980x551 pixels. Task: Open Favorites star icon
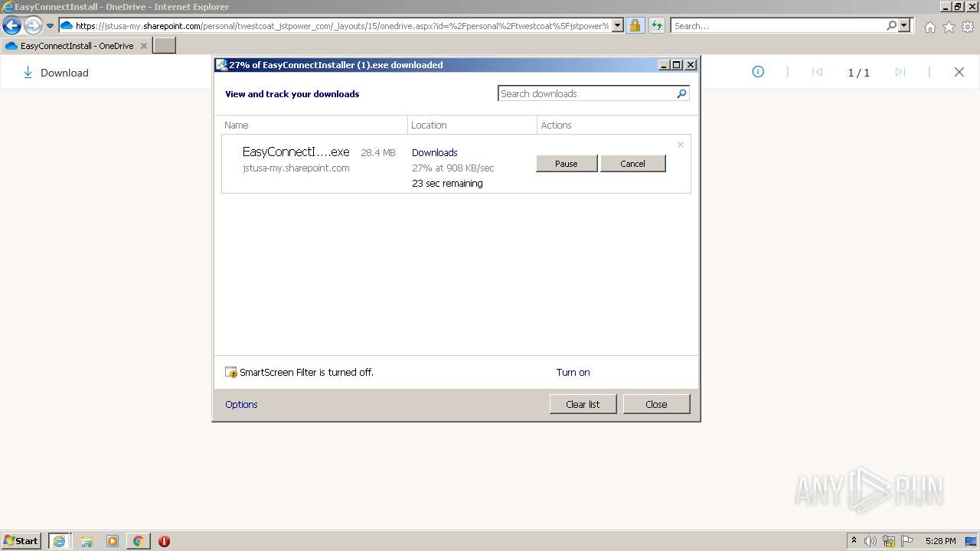pos(949,27)
